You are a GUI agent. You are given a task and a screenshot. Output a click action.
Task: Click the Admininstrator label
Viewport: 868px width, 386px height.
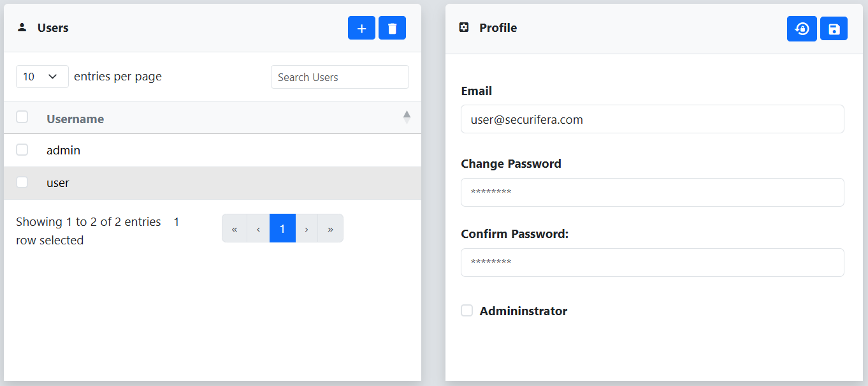point(523,311)
